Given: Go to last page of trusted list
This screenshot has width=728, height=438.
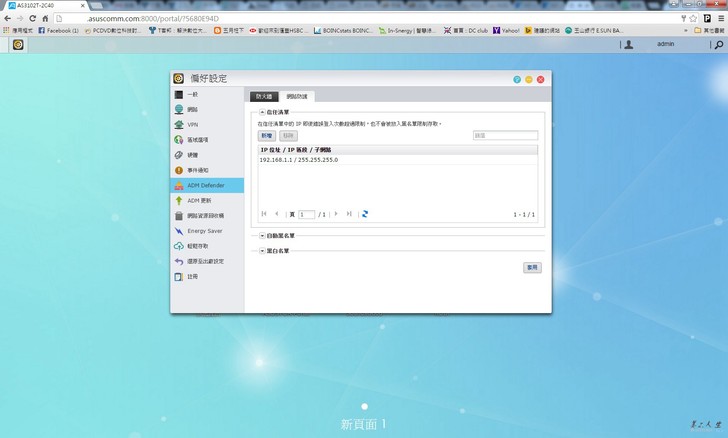Looking at the screenshot, I should (349, 214).
